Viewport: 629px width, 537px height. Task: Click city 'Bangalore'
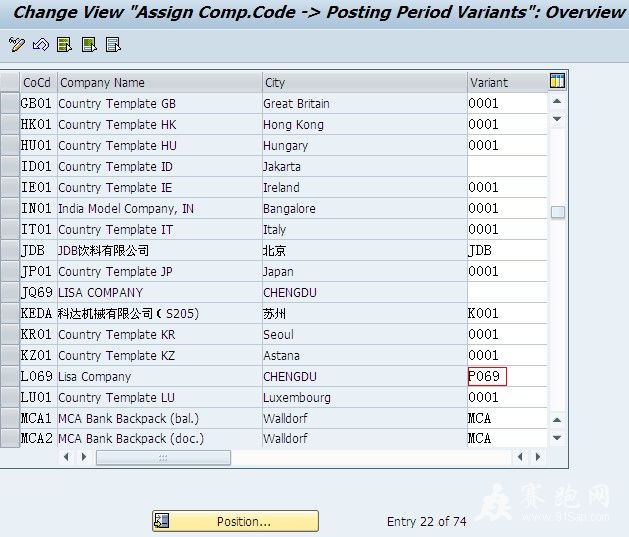pyautogui.click(x=289, y=209)
